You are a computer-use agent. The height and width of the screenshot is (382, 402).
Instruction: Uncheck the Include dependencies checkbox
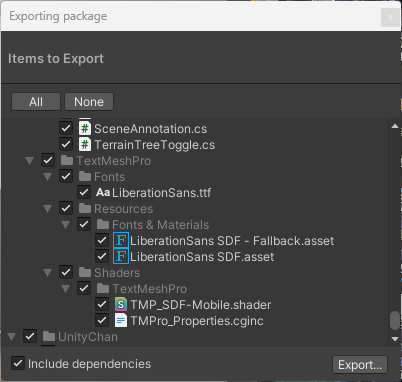click(18, 363)
